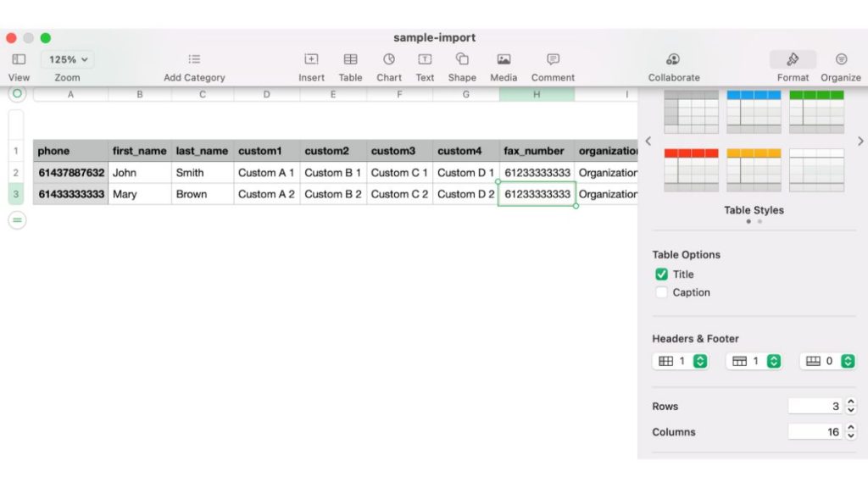
Task: Click the Columns stepper arrows
Action: [851, 431]
